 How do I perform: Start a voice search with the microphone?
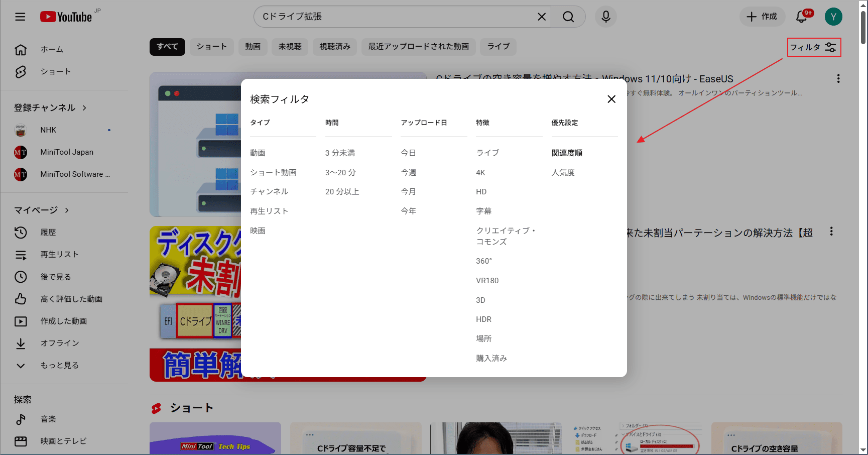[x=605, y=17]
